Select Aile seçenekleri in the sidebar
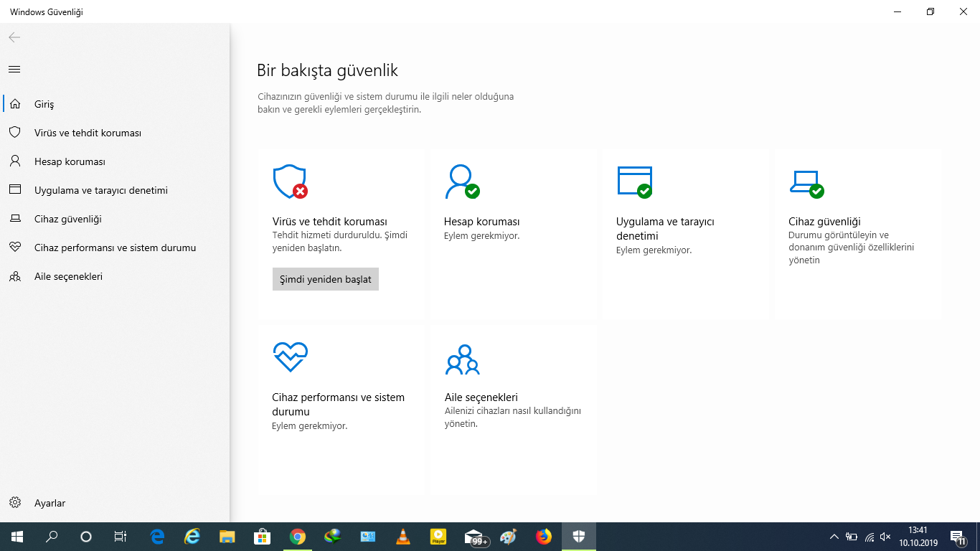This screenshot has width=980, height=551. pos(68,276)
